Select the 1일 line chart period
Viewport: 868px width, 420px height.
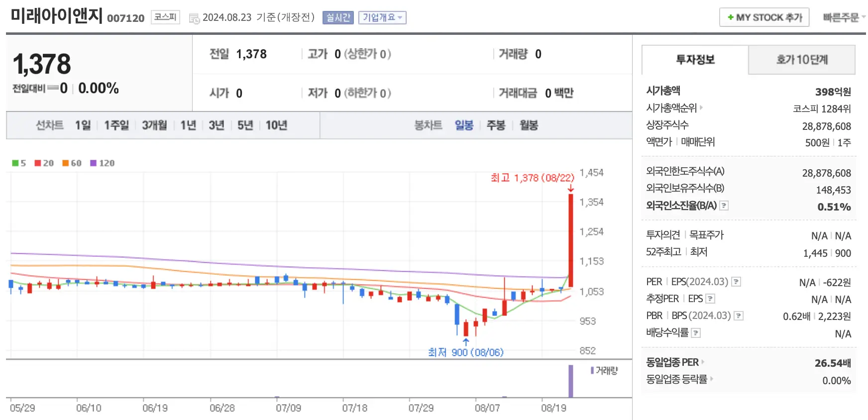[x=83, y=125]
